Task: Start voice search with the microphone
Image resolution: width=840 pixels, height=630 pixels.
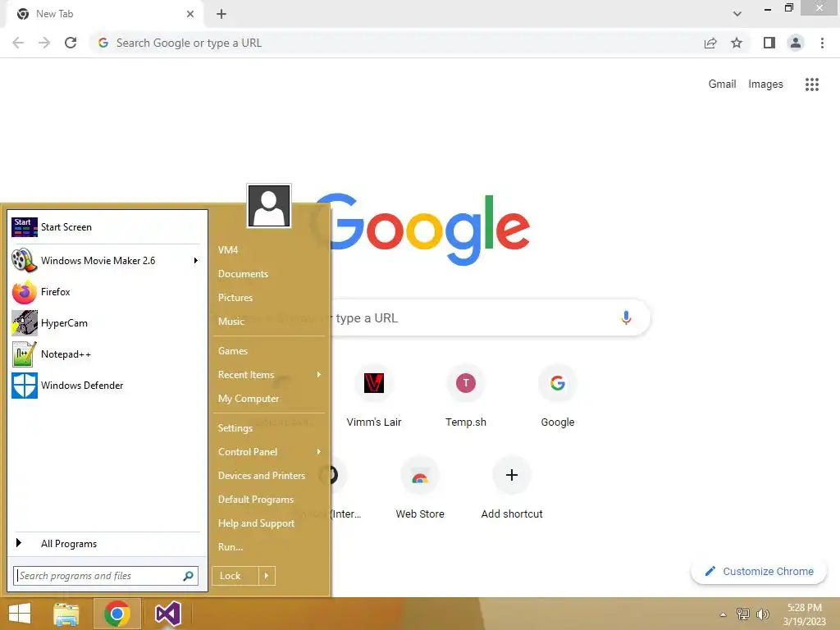Action: click(626, 317)
